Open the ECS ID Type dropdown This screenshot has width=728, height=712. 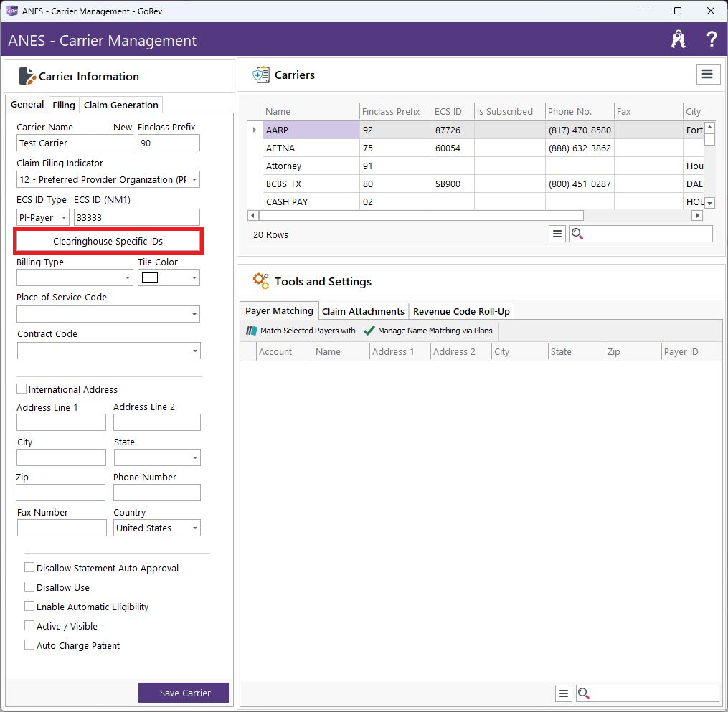[64, 217]
